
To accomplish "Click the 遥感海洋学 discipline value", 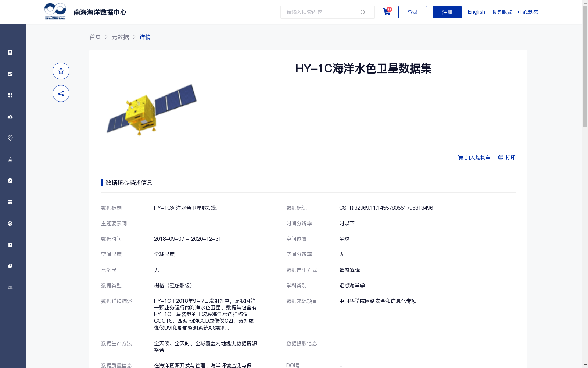I will click(x=352, y=286).
